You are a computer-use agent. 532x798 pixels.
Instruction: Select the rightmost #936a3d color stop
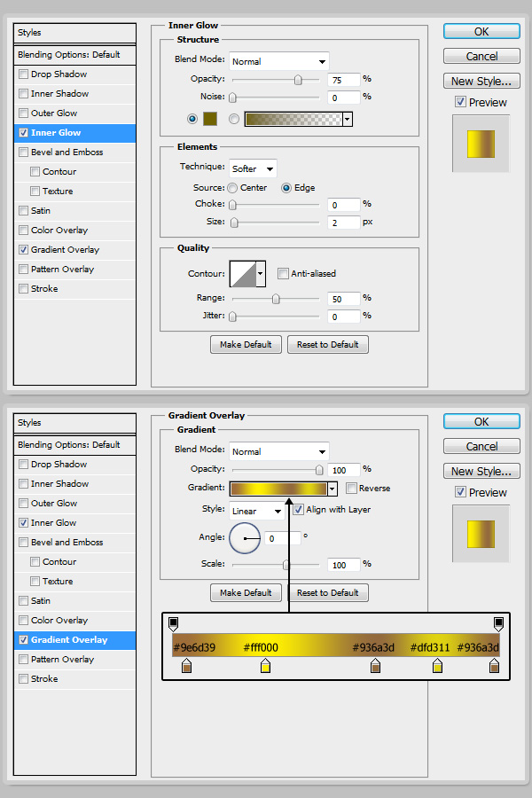494,666
